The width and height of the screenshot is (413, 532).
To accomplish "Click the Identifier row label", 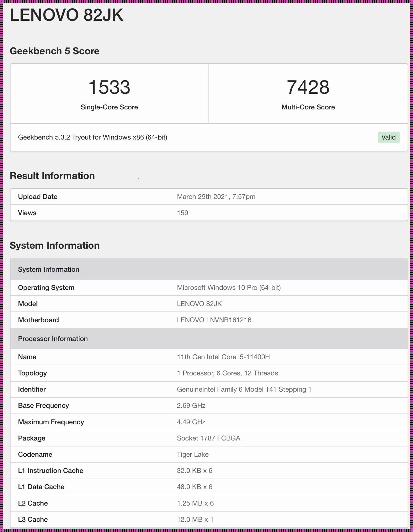I will [x=32, y=389].
